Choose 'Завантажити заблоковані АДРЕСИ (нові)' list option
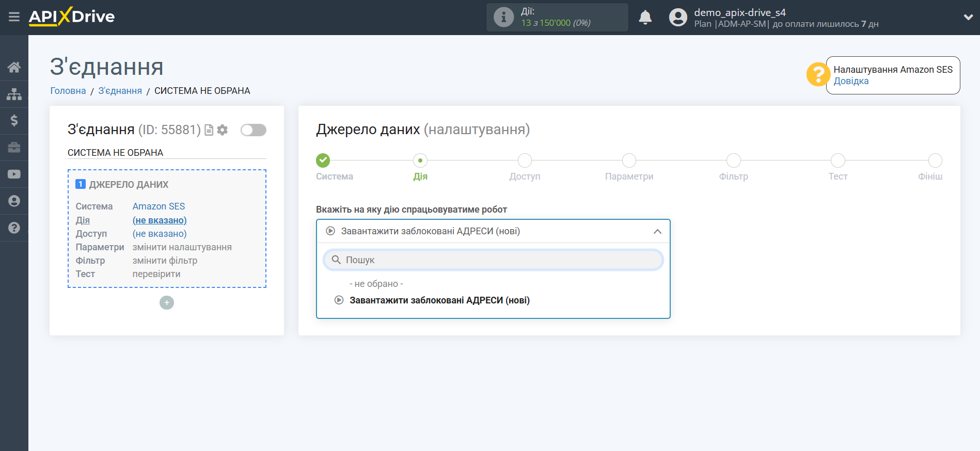Viewport: 980px width, 451px height. click(x=439, y=300)
